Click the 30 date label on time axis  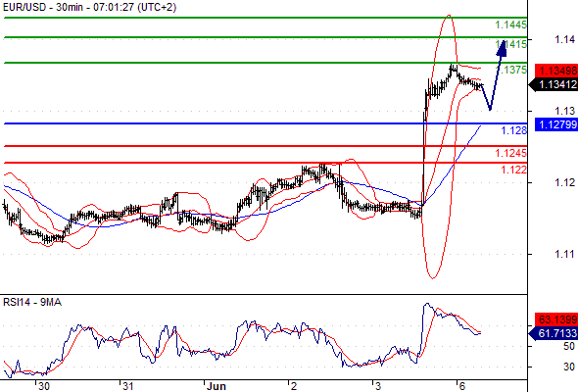[44, 386]
